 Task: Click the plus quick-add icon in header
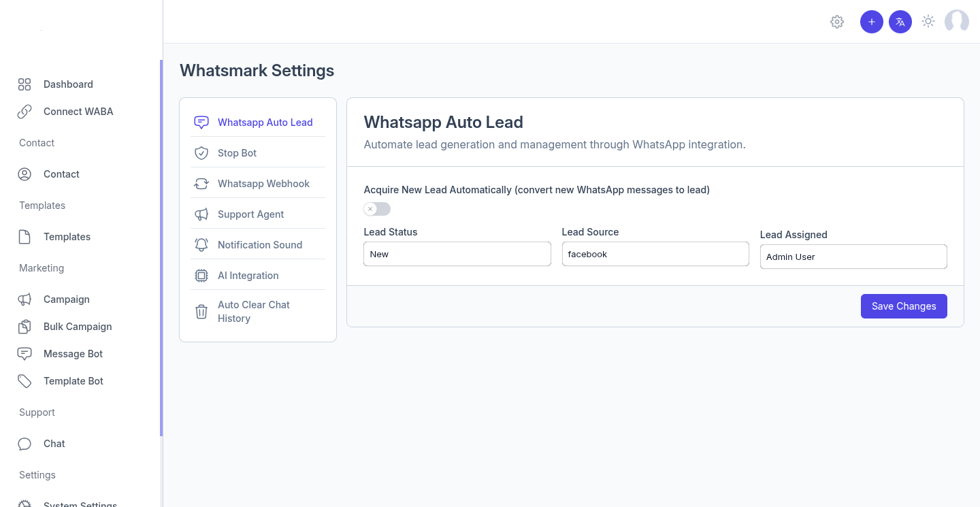[x=872, y=22]
